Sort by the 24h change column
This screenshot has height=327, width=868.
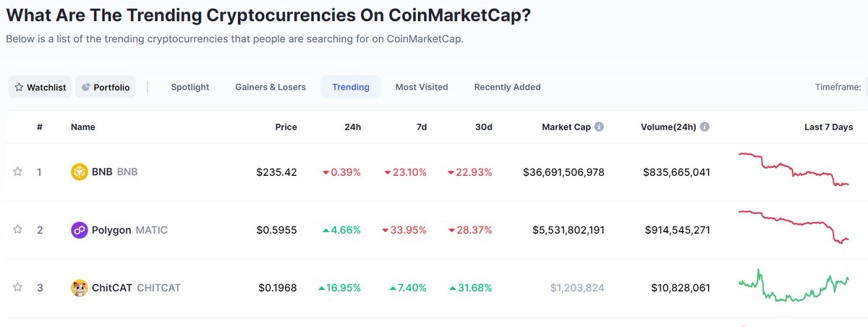click(352, 127)
